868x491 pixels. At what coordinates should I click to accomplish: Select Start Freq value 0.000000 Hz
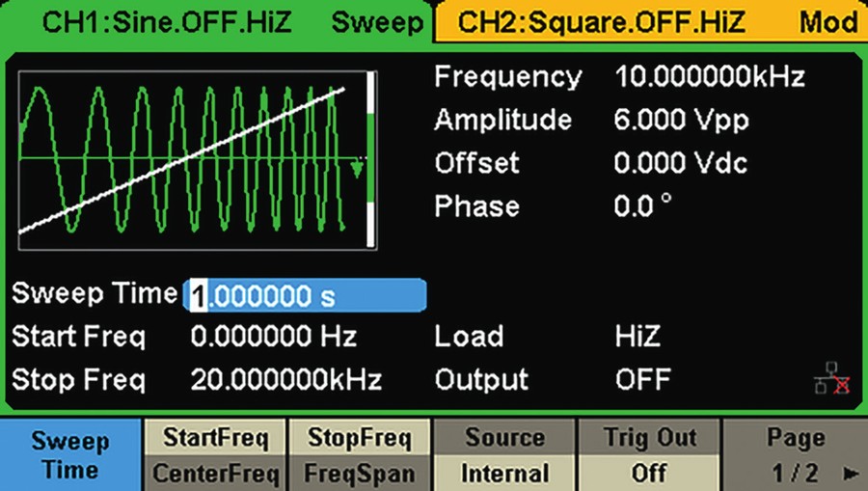click(274, 336)
